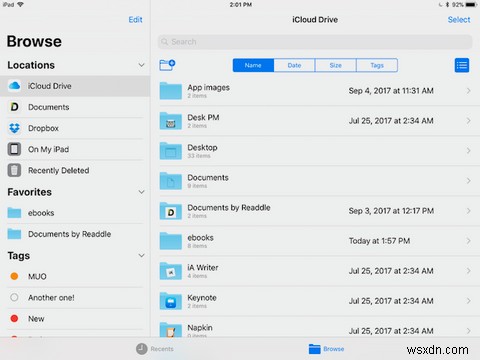Select the orange MUO tag dot
The image size is (480, 360).
(x=14, y=276)
